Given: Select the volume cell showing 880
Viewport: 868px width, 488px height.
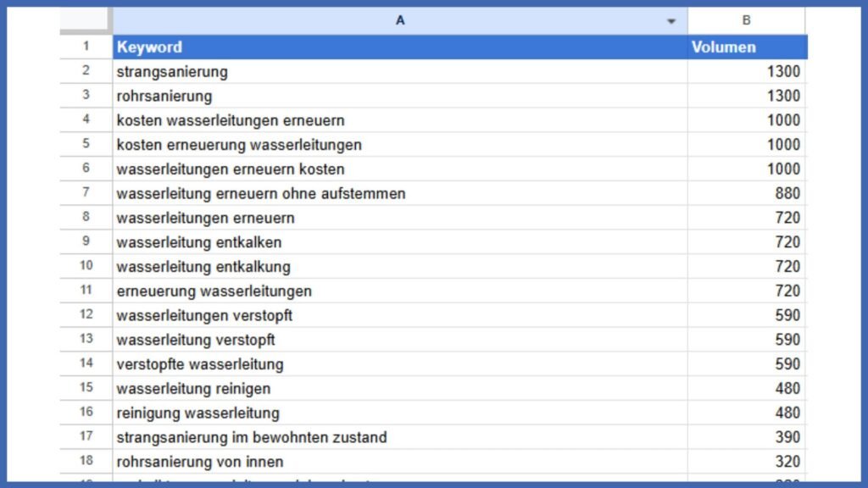Looking at the screenshot, I should coord(746,194).
